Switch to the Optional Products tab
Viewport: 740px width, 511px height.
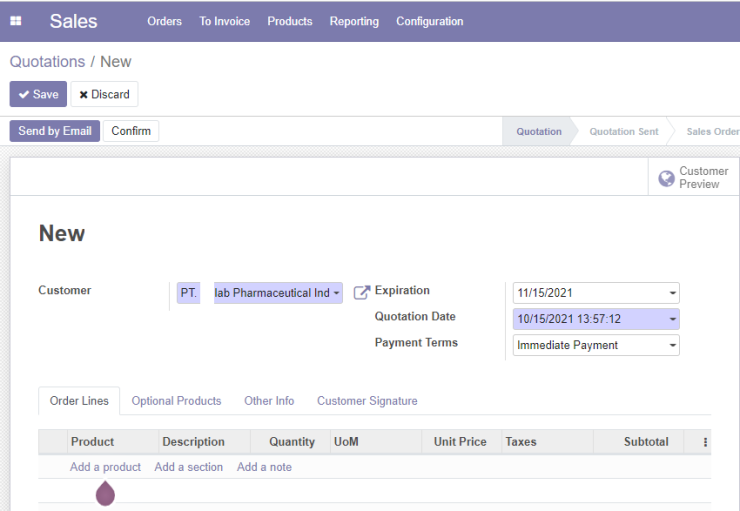point(176,401)
